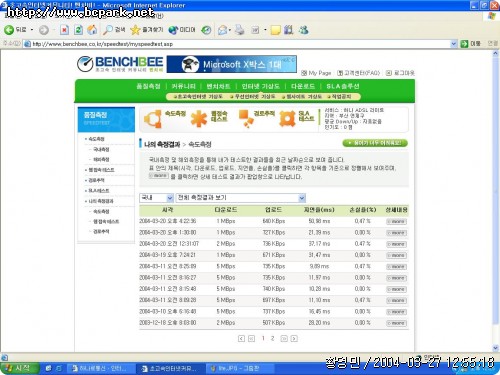Click the last-page pagination icon
The image size is (500, 375).
point(294,339)
